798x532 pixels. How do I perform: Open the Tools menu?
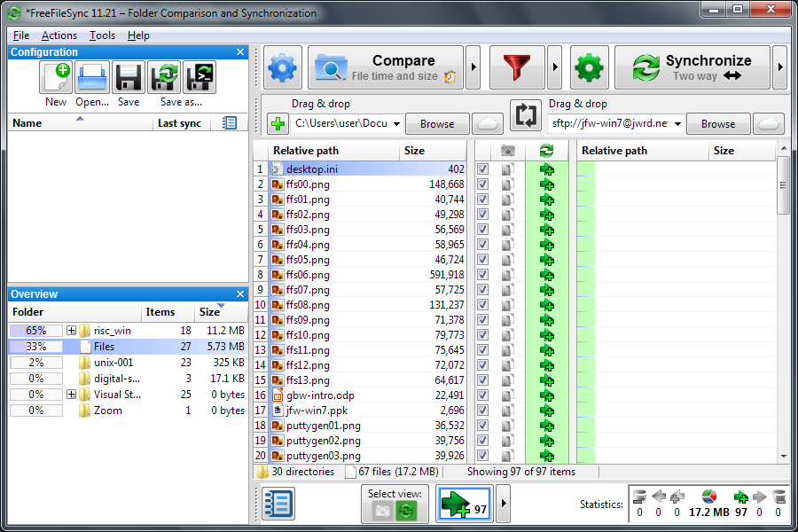(102, 35)
